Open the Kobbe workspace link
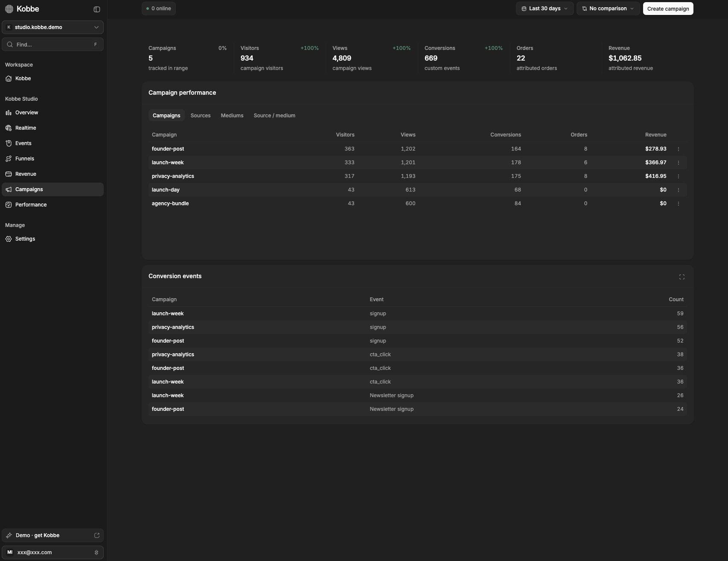728x561 pixels. tap(52, 78)
